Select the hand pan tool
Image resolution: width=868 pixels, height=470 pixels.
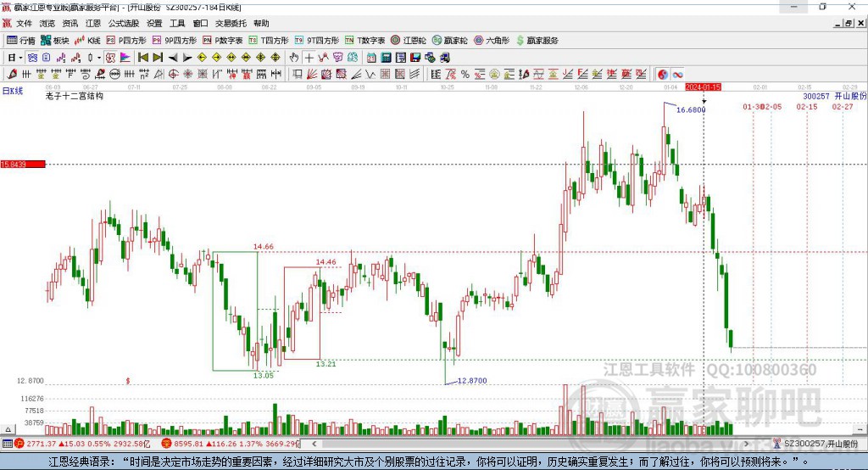tap(293, 57)
